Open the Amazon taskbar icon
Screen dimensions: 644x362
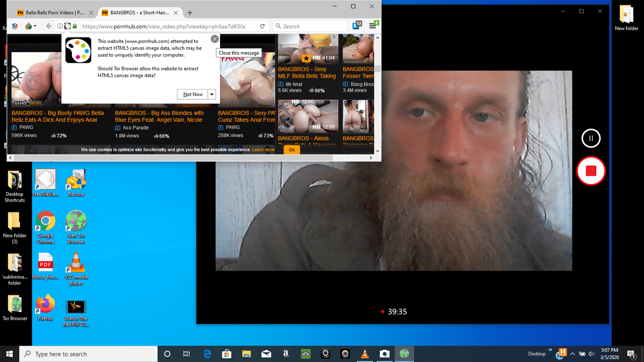coord(286,354)
